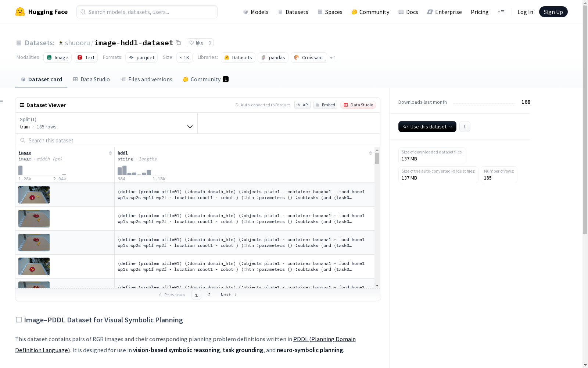Click the Next page button
This screenshot has height=368, width=588.
click(x=229, y=295)
